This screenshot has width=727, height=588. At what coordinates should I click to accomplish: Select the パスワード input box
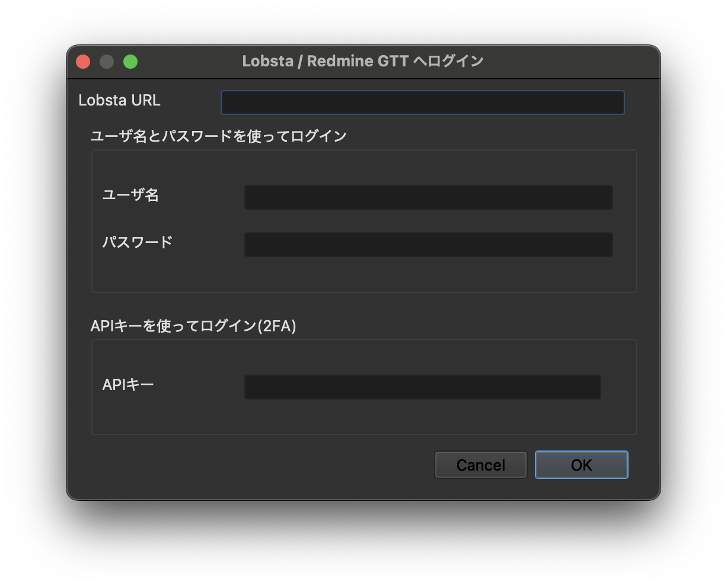pos(428,245)
